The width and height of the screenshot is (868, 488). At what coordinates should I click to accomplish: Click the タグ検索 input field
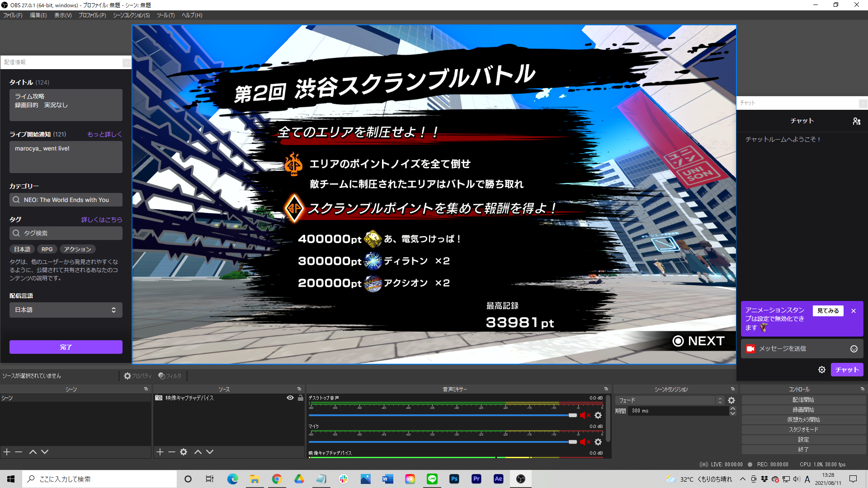pyautogui.click(x=66, y=233)
